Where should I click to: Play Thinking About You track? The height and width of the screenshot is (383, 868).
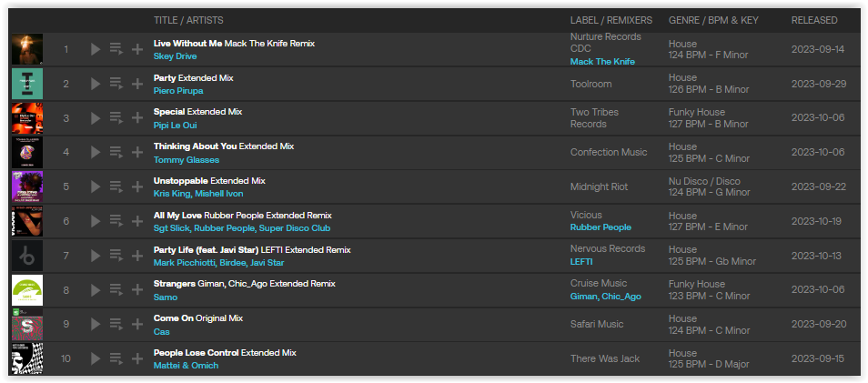[x=96, y=152]
